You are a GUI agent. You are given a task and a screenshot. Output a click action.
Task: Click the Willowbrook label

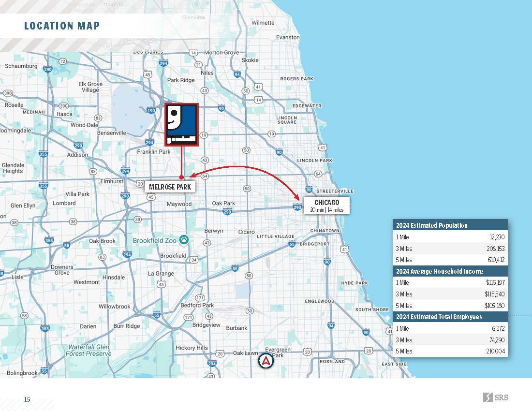point(114,306)
